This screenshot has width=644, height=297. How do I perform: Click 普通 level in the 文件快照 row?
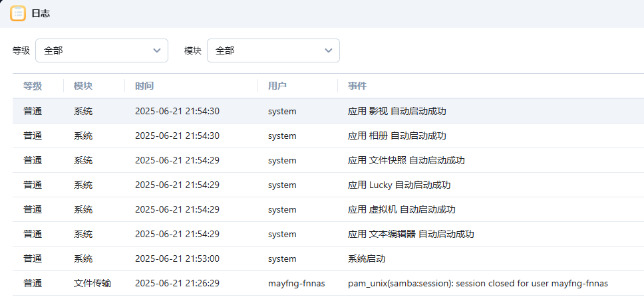[33, 160]
